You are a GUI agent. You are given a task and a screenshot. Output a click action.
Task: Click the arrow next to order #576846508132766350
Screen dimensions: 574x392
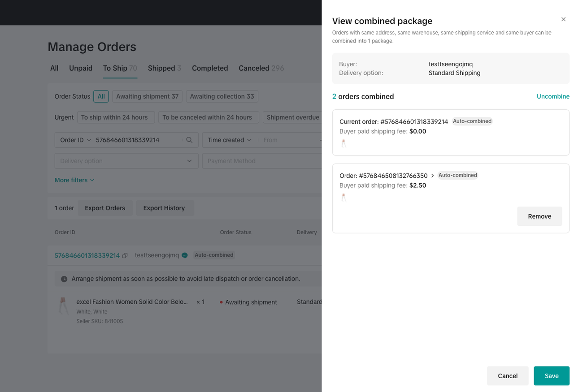coord(433,176)
